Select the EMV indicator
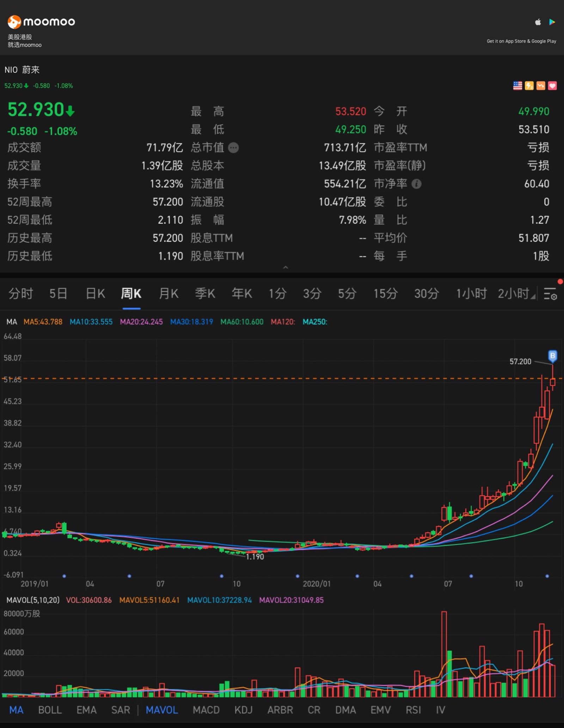564x728 pixels. click(x=381, y=710)
